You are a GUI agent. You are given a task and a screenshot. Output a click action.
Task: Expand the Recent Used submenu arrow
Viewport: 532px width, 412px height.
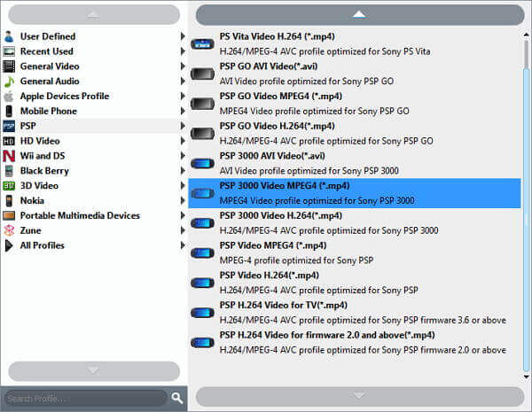(x=183, y=51)
